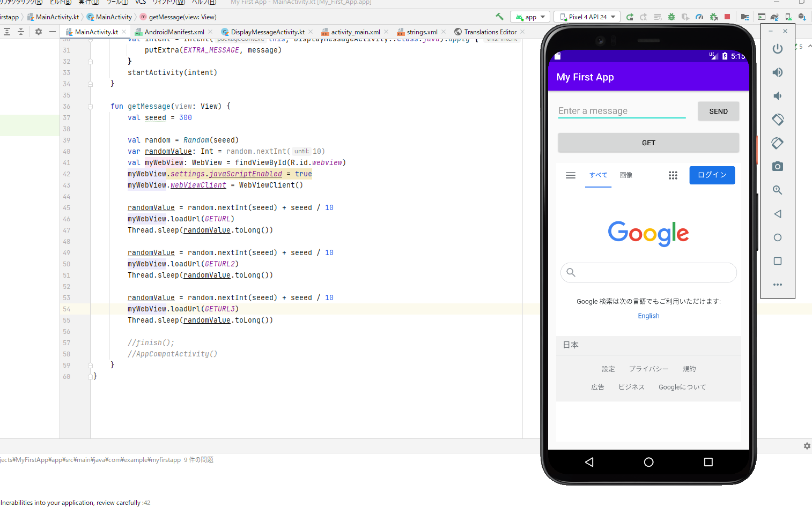Click the Make Project hammer icon
Screen dimensions: 812x507
(x=499, y=17)
